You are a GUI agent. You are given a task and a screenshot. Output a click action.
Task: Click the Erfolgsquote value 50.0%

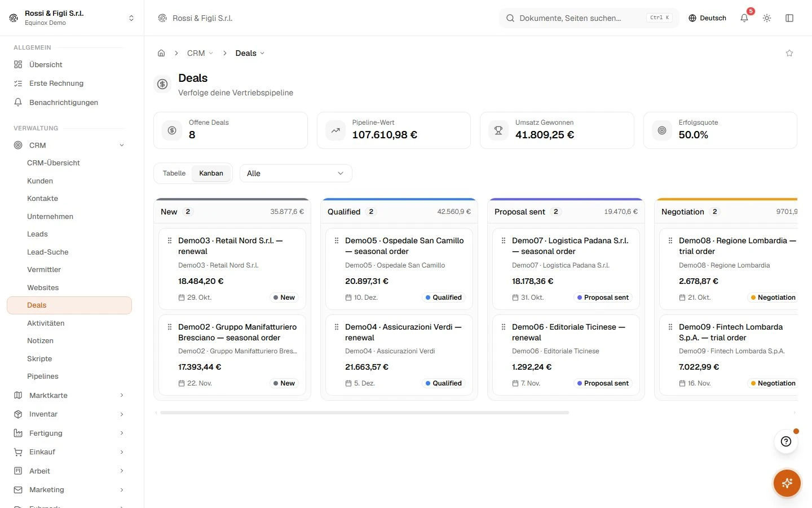[x=694, y=135]
